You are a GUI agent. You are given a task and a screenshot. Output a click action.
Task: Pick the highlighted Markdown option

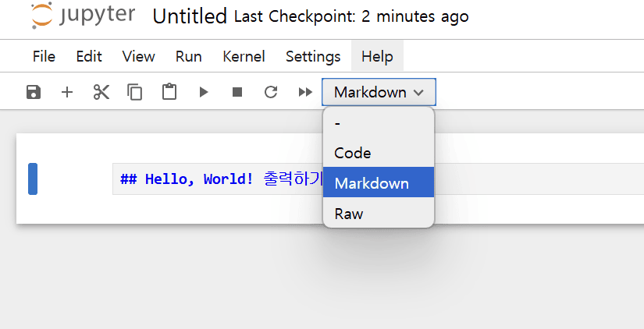(372, 183)
